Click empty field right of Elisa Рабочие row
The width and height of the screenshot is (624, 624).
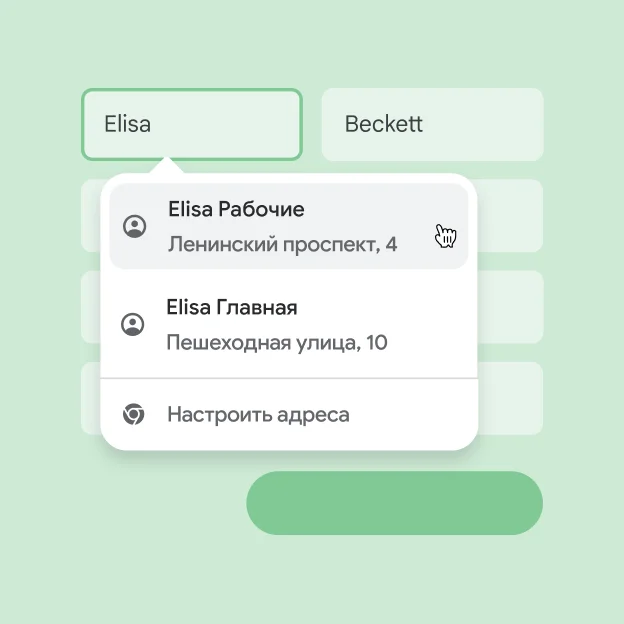(x=511, y=216)
